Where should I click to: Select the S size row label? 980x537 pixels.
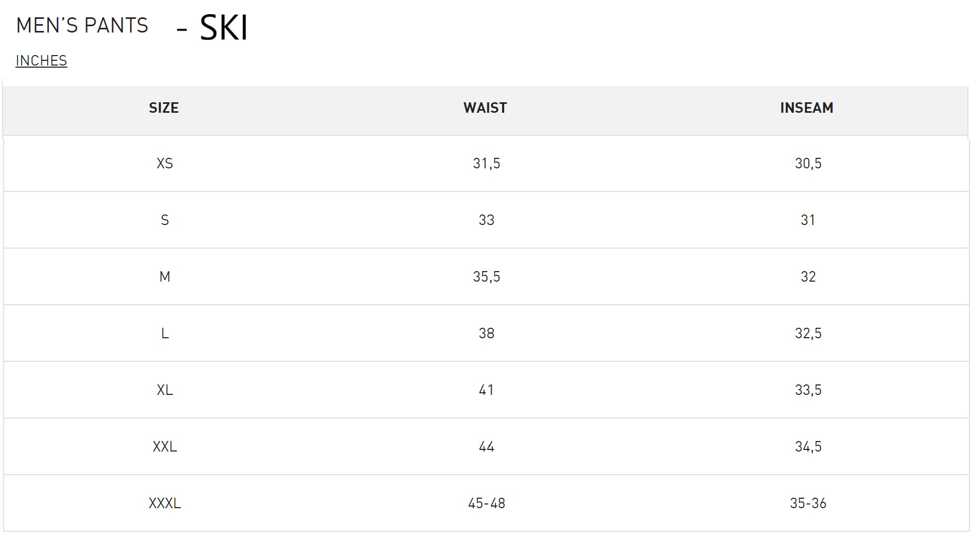pyautogui.click(x=165, y=220)
